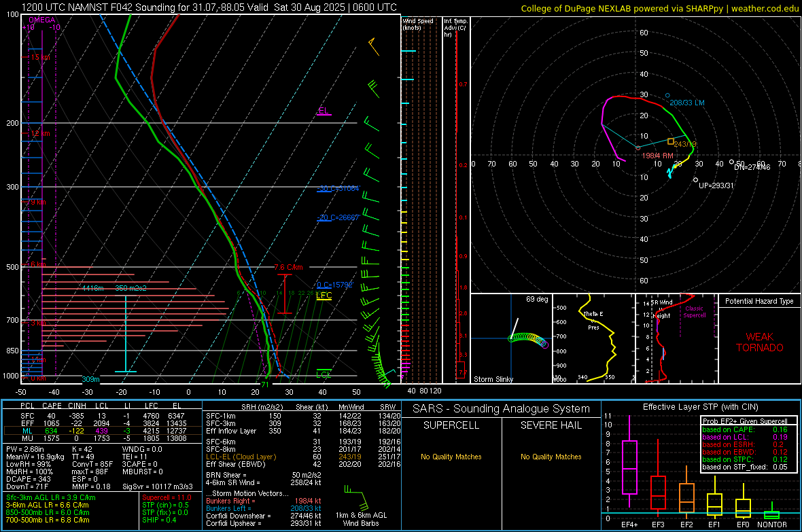This screenshot has width=802, height=532.
Task: Select the orange LCL-EL (Cloud Layer) row
Action: [303, 457]
